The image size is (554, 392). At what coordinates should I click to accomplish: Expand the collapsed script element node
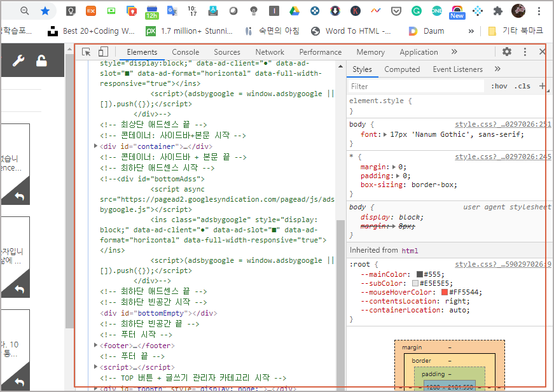pos(96,367)
